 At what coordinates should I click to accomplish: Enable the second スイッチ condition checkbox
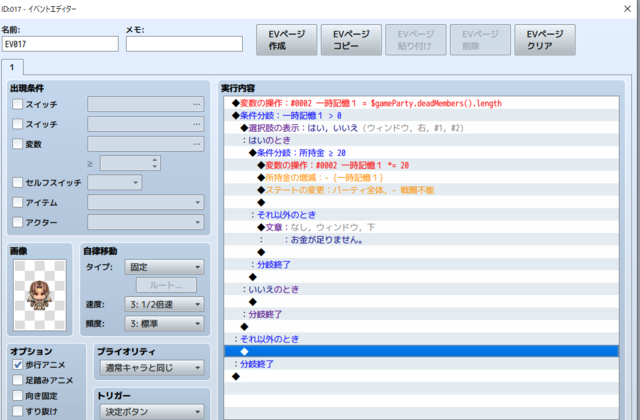(18, 124)
